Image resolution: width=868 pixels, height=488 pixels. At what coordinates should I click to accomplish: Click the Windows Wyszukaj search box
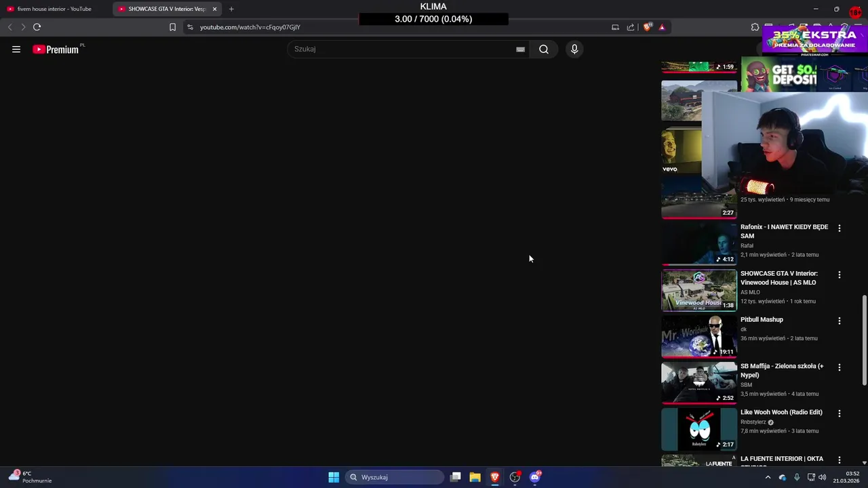[x=395, y=477]
